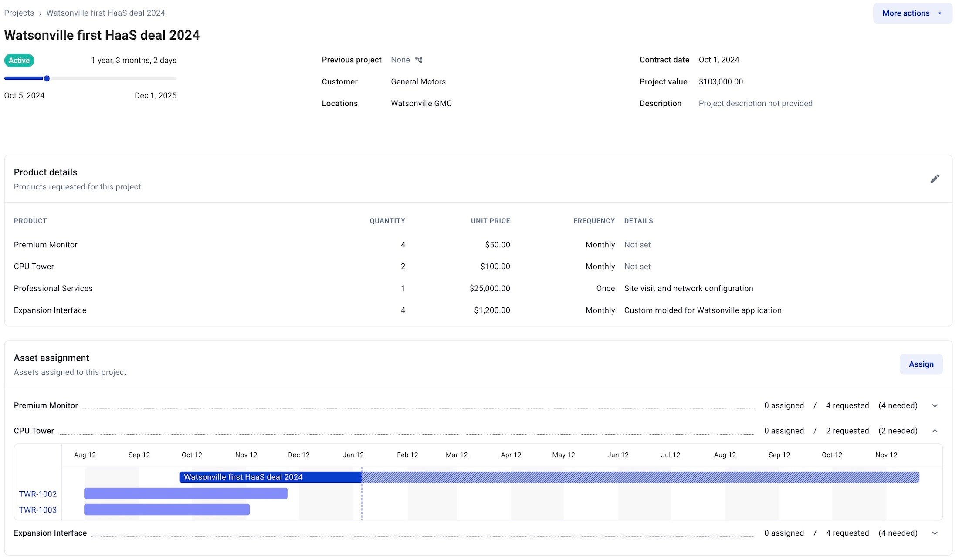959x560 pixels.
Task: Click the $100.00 unit price cell
Action: pos(495,267)
